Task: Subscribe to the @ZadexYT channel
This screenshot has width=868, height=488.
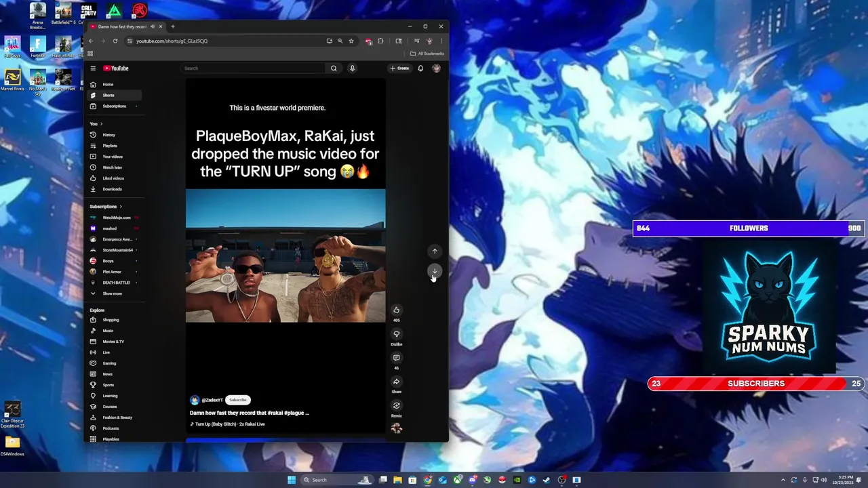Action: (x=237, y=400)
